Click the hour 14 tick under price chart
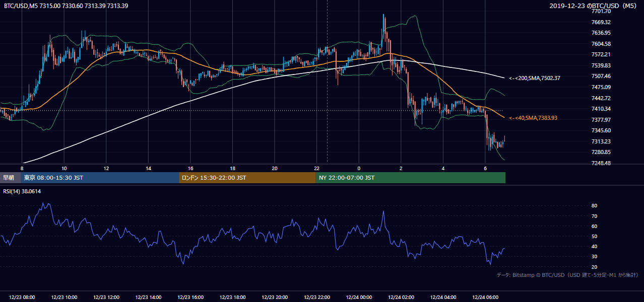Viewport: 644px width, 302px height. pyautogui.click(x=148, y=168)
